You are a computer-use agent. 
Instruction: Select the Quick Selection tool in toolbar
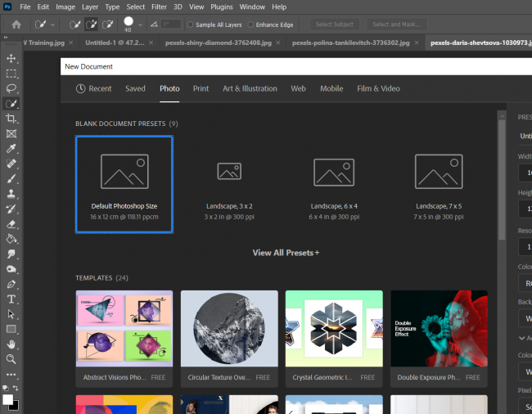(11, 103)
